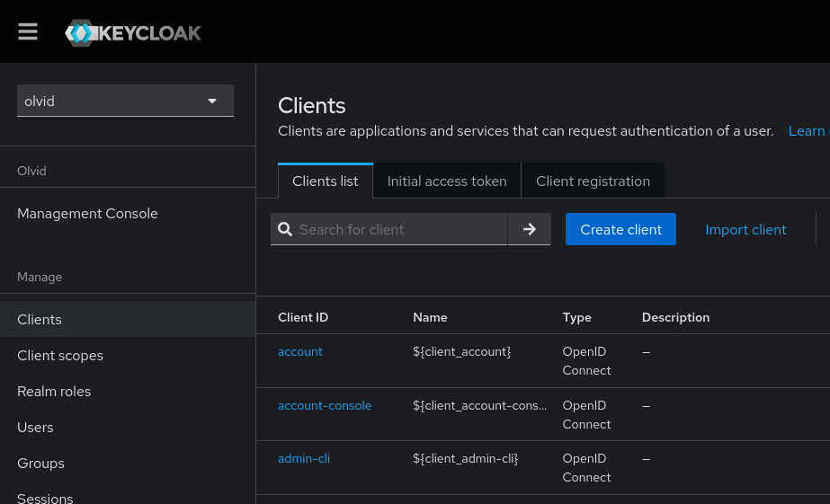Image resolution: width=830 pixels, height=504 pixels.
Task: Click the Olvid sidebar section label
Action: click(31, 171)
